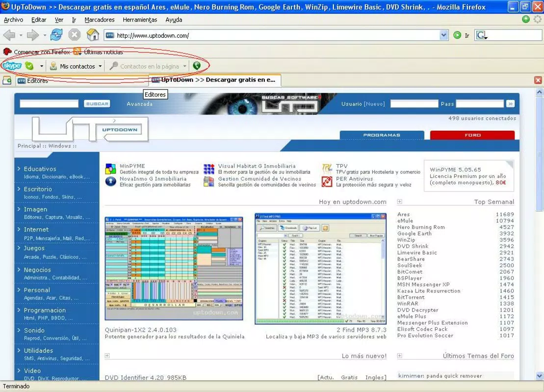Click the Usuario input field
Viewport: 544px width, 392px height.
[414, 103]
